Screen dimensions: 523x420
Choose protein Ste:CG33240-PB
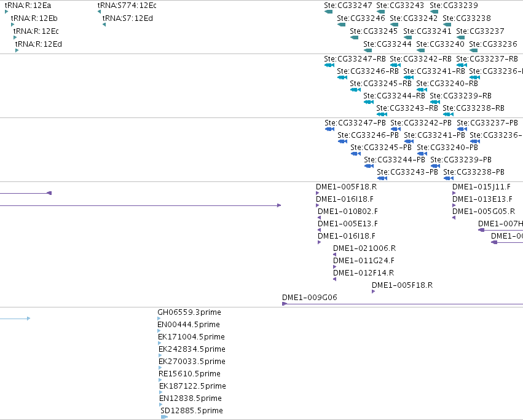pos(447,148)
